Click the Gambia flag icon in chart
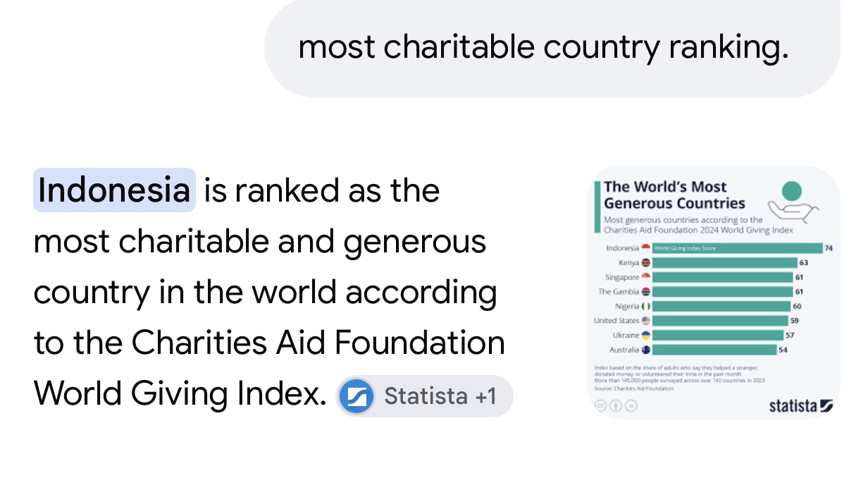 coord(646,292)
